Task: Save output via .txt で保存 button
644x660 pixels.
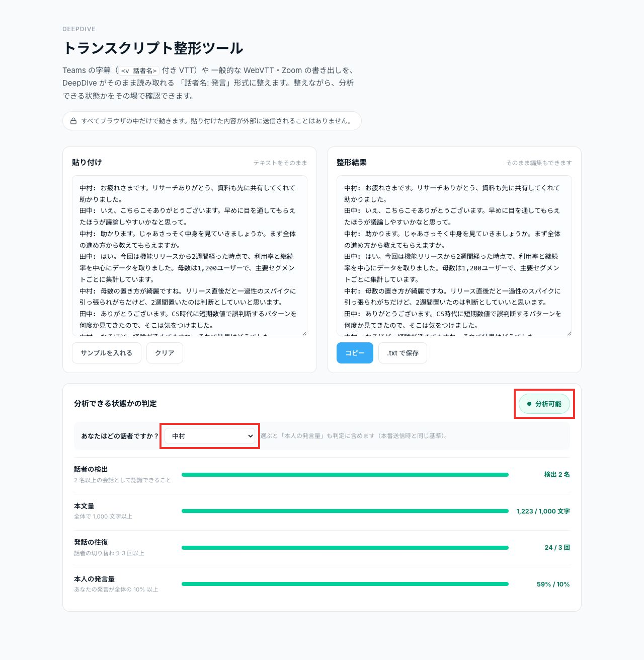Action: coord(403,353)
